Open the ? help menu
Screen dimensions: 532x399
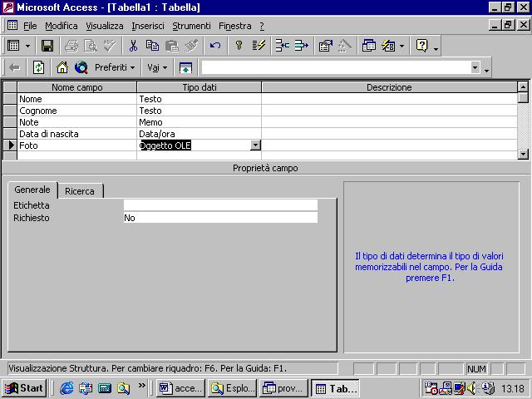coord(262,26)
